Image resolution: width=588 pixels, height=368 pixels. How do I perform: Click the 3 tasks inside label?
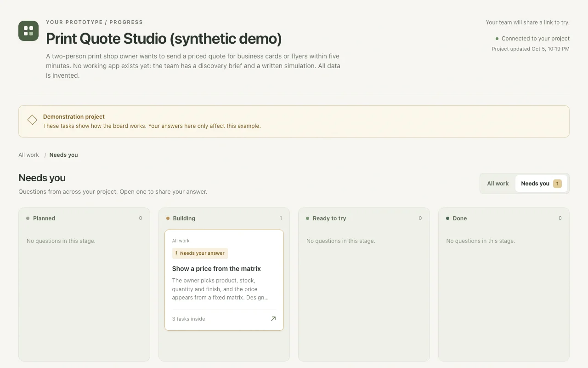coord(189,319)
